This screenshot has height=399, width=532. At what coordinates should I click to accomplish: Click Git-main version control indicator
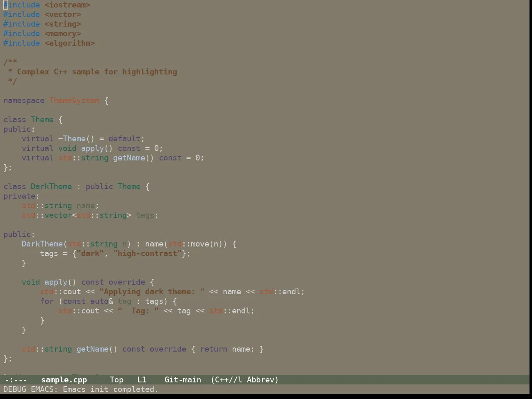(183, 380)
